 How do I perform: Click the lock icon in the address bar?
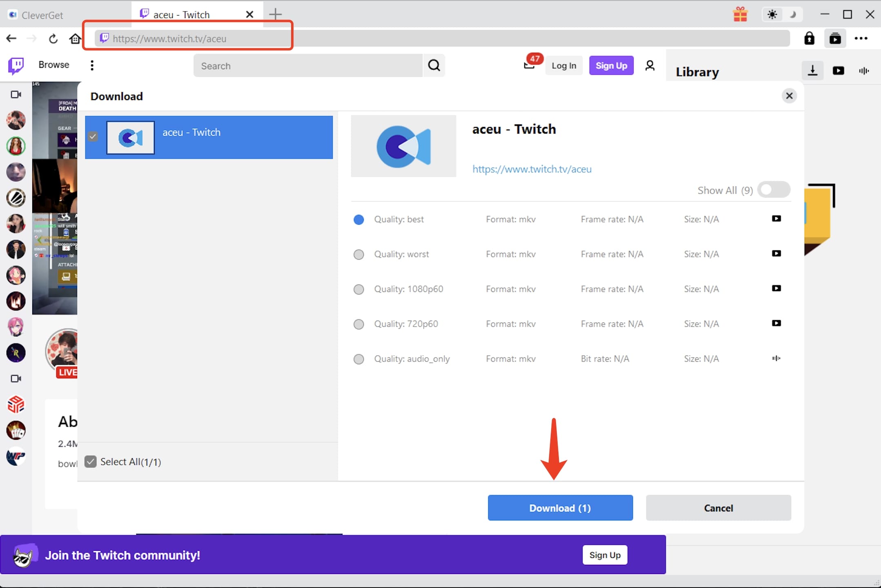pos(810,38)
